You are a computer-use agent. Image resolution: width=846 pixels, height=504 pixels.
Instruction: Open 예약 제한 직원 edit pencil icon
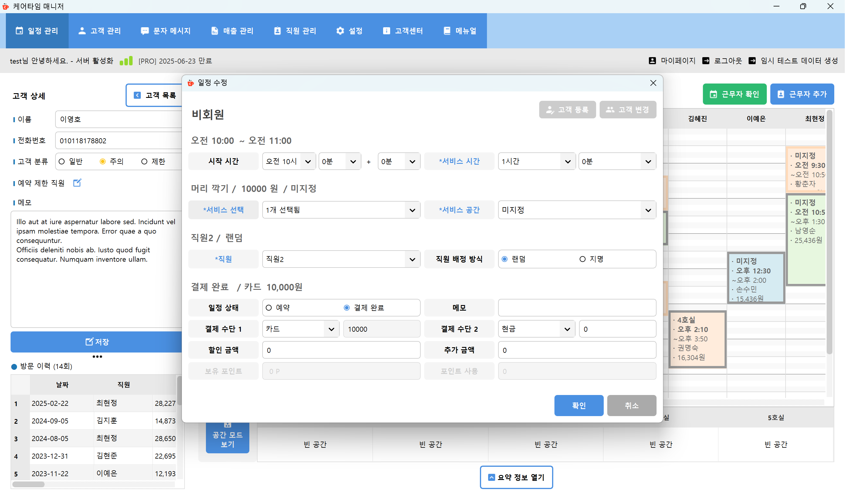[77, 183]
